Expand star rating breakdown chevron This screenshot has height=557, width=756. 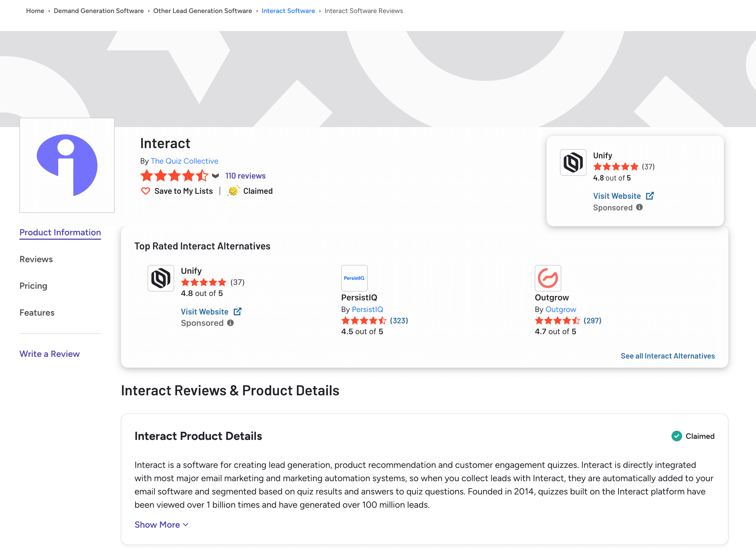point(215,176)
